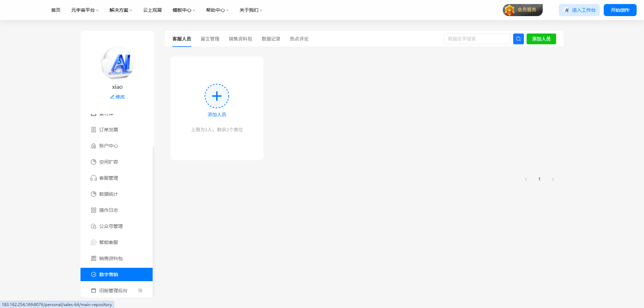Image resolution: width=644 pixels, height=308 pixels.
Task: Open 账户中心 from the sidebar
Action: pos(108,146)
